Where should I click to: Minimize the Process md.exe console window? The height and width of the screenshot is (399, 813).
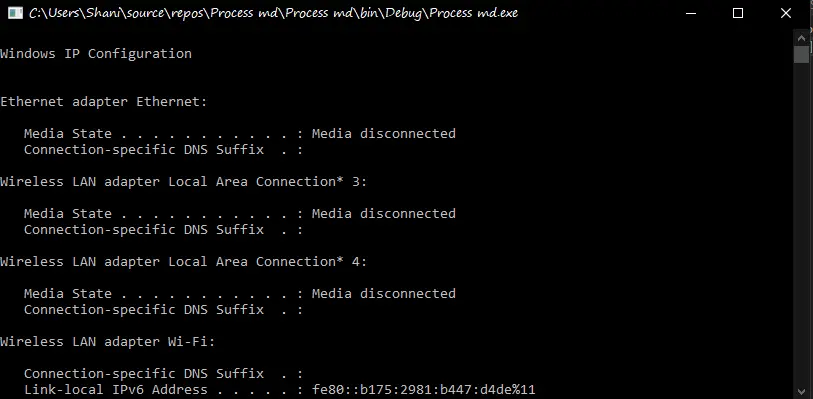690,13
